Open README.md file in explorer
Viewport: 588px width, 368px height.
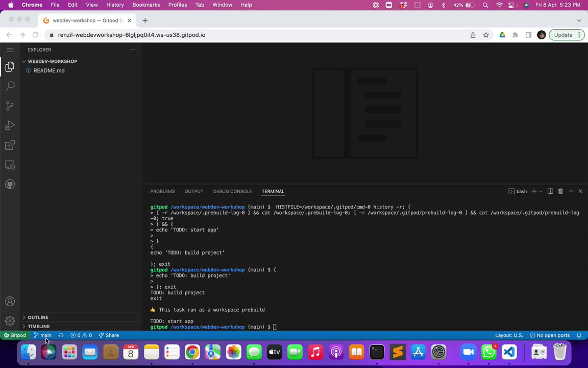[x=49, y=70]
